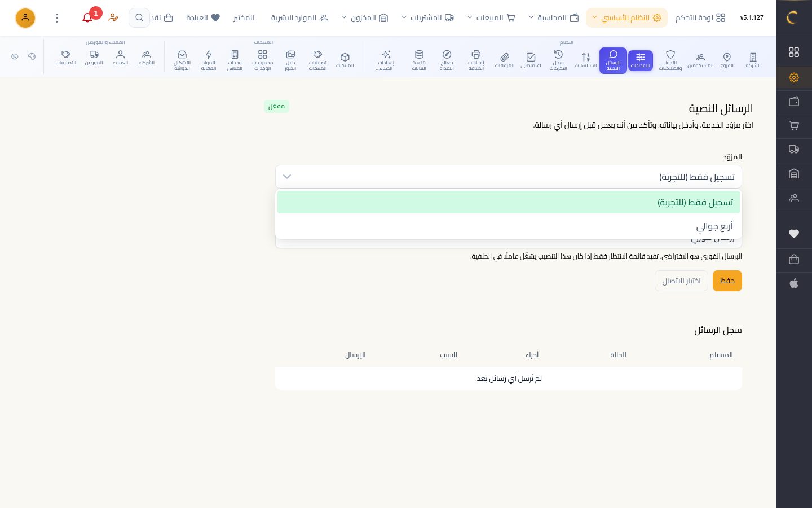The height and width of the screenshot is (508, 812).
Task: Select الرسائل النصية ribbon button
Action: point(613,60)
